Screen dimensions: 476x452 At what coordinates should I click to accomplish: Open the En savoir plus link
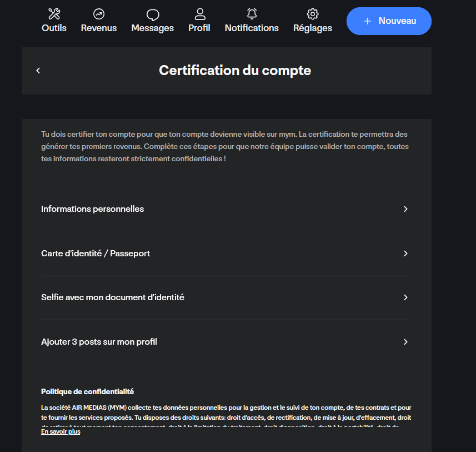60,431
